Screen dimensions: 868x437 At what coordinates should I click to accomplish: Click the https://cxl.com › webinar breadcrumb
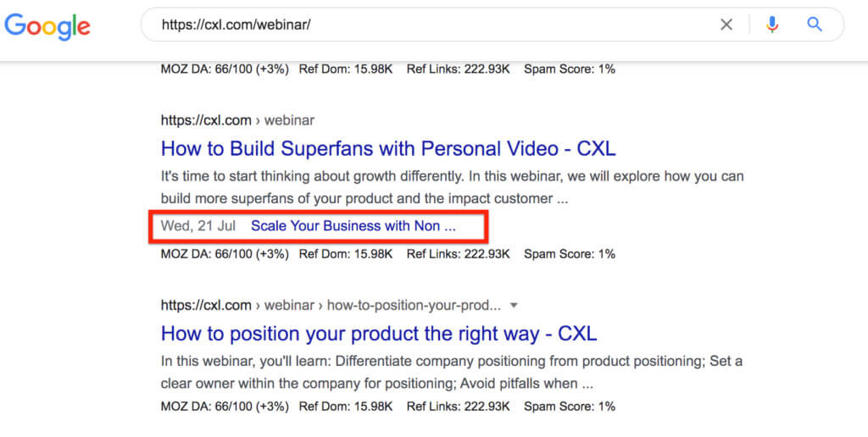237,120
